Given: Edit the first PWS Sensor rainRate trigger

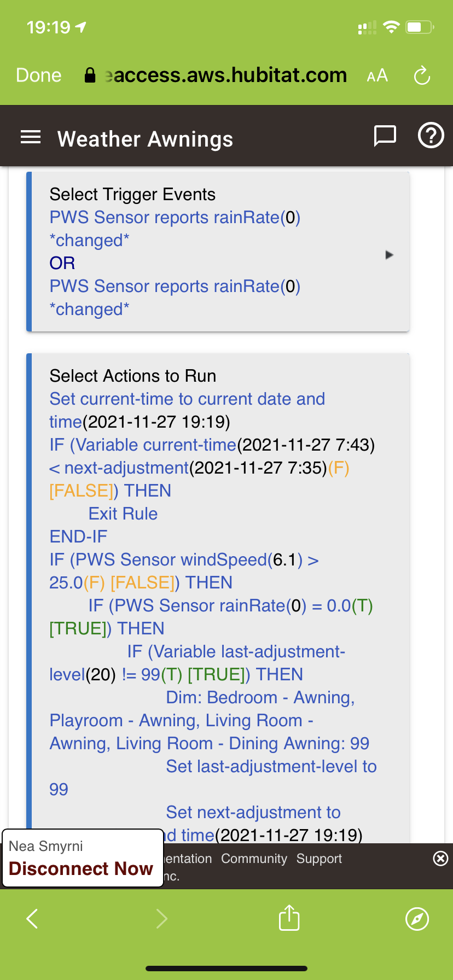Looking at the screenshot, I should (x=175, y=229).
